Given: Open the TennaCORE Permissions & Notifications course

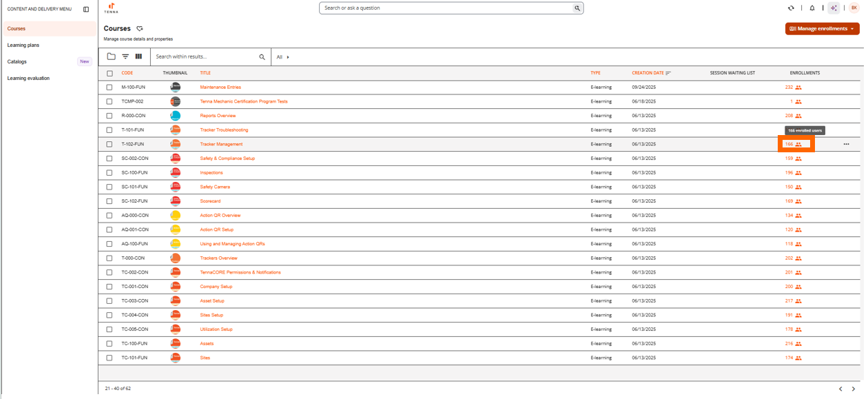Looking at the screenshot, I should pyautogui.click(x=240, y=272).
